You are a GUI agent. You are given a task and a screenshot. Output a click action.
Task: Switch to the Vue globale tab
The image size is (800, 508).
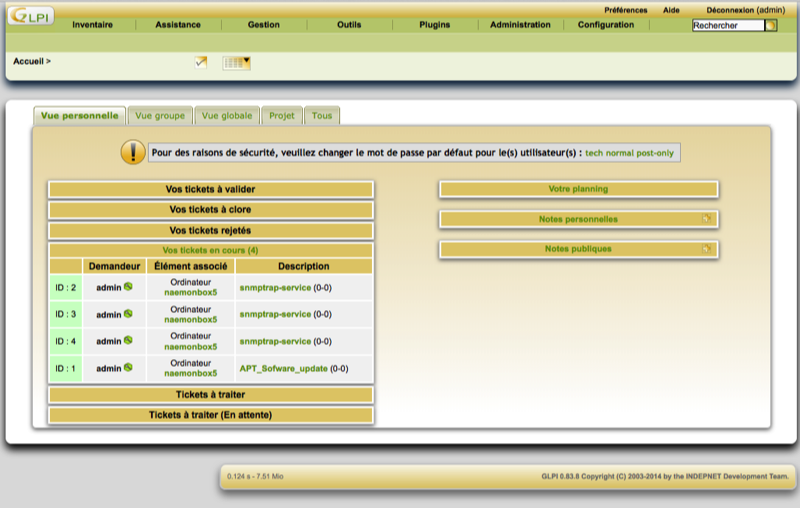click(x=227, y=116)
